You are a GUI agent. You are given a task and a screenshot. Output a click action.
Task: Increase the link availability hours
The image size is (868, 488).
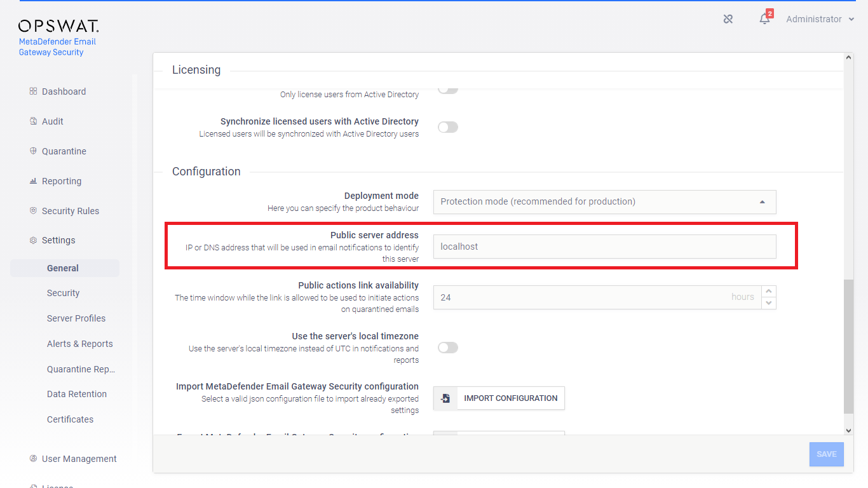click(x=769, y=291)
